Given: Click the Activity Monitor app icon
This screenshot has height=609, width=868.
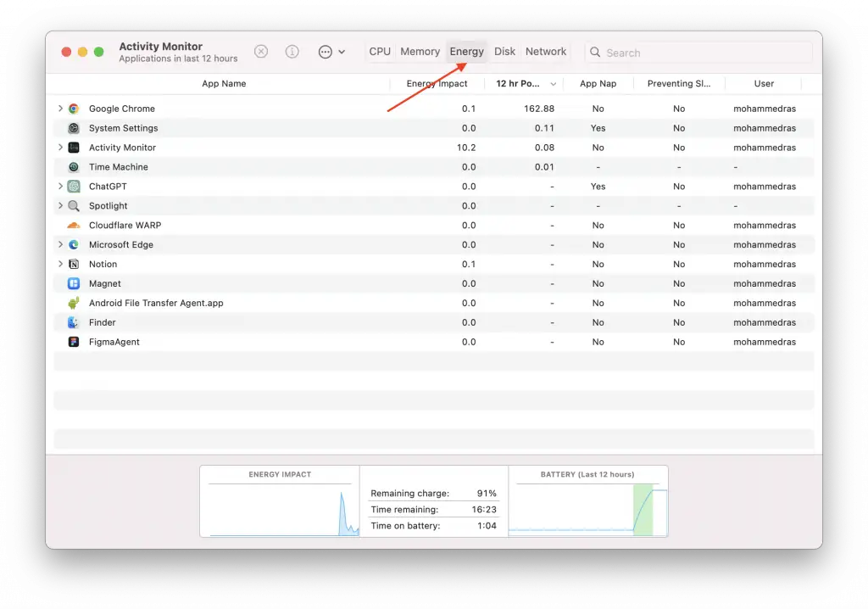Looking at the screenshot, I should [x=74, y=148].
